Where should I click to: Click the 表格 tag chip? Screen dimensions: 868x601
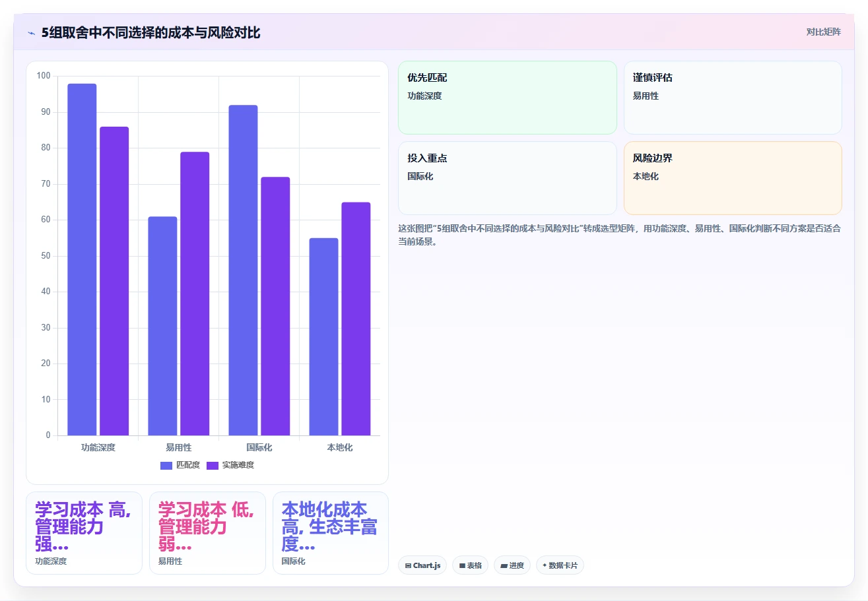click(470, 565)
